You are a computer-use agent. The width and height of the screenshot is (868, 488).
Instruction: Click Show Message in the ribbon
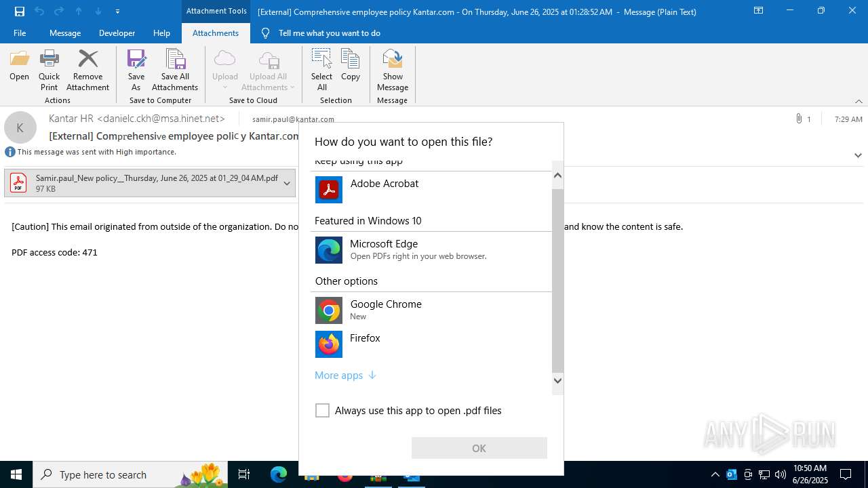click(393, 70)
